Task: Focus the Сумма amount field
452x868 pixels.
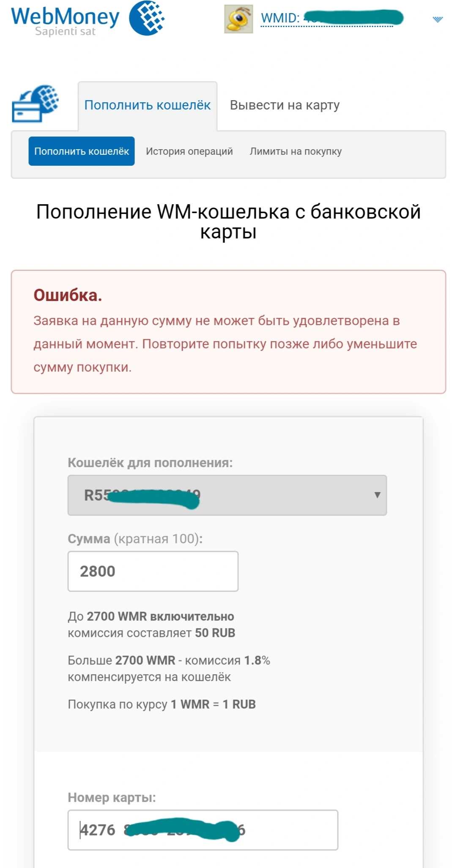Action: coord(153,571)
